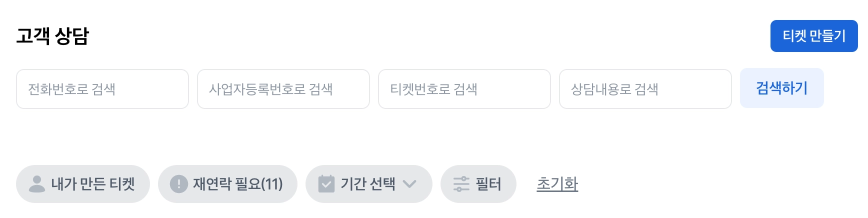Focus the 전화번호로 검색 input field
Viewport: 868px width, 218px height.
pos(102,89)
